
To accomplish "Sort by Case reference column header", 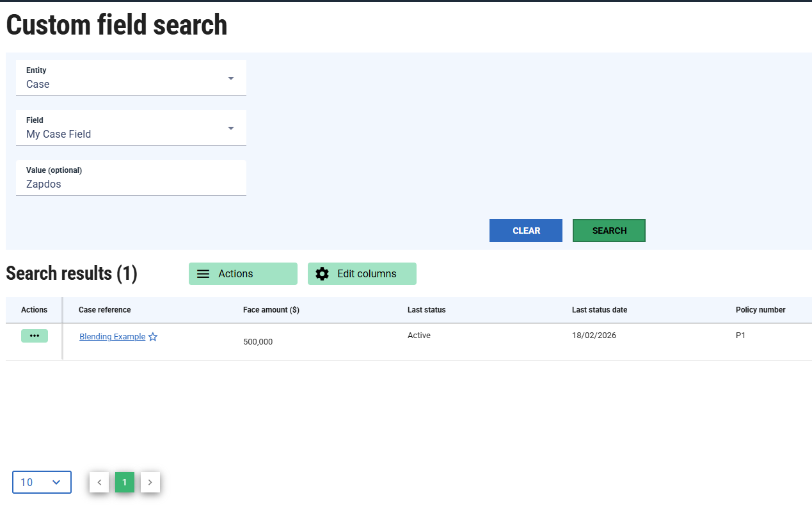I will 104,310.
